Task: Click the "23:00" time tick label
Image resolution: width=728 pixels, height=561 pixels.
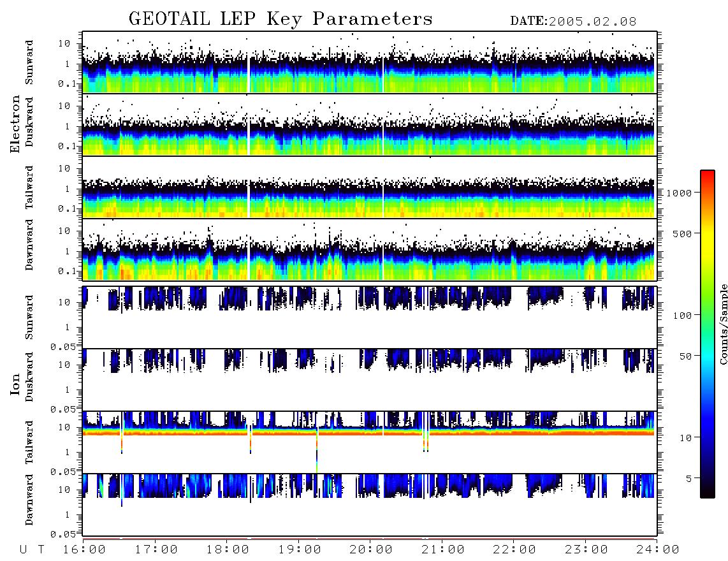Action: coord(586,550)
